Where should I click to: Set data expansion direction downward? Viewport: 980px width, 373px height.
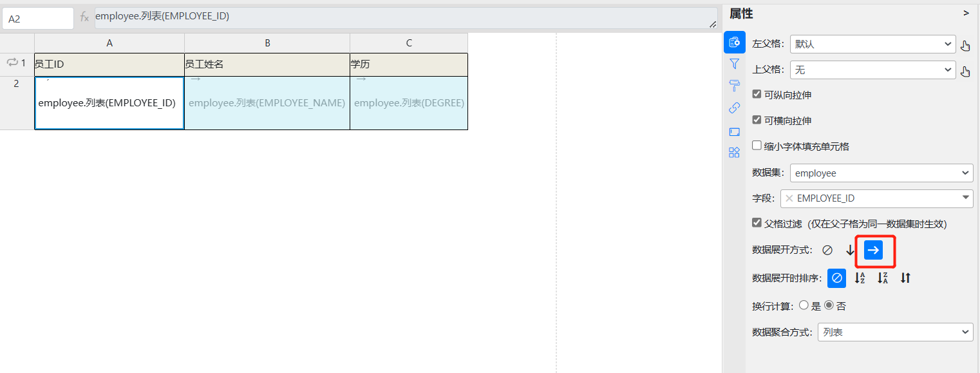click(850, 250)
